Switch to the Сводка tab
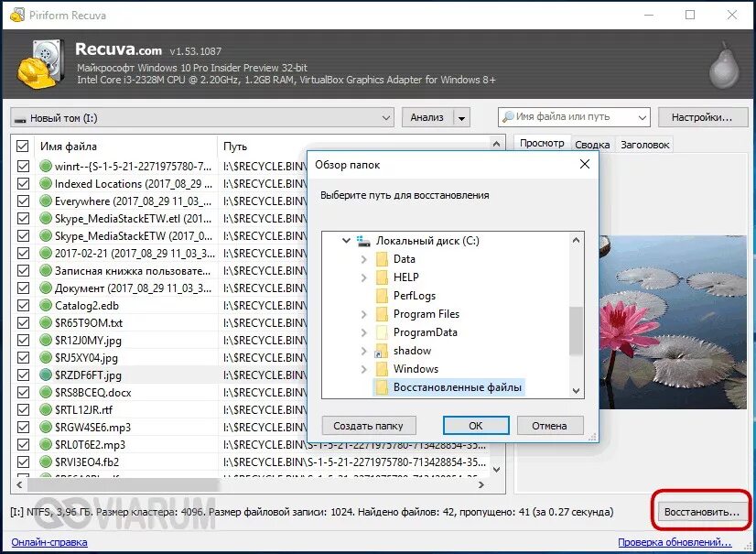 click(592, 145)
